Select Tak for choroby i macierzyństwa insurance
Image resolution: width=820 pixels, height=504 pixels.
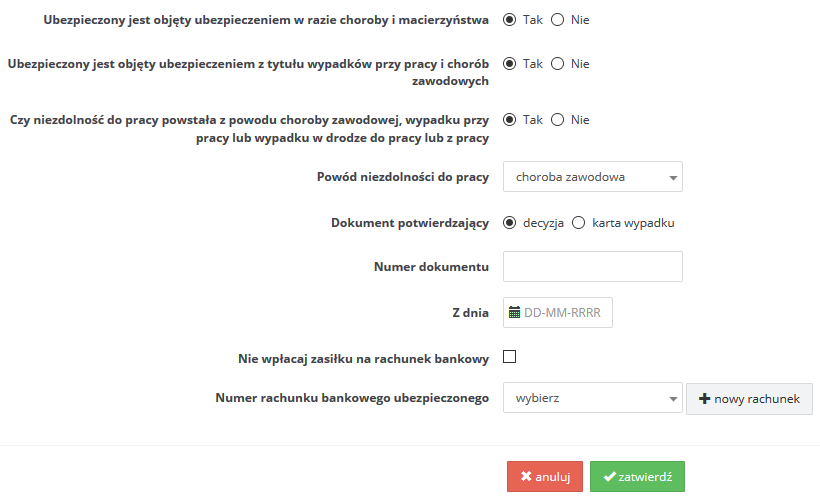pyautogui.click(x=509, y=20)
